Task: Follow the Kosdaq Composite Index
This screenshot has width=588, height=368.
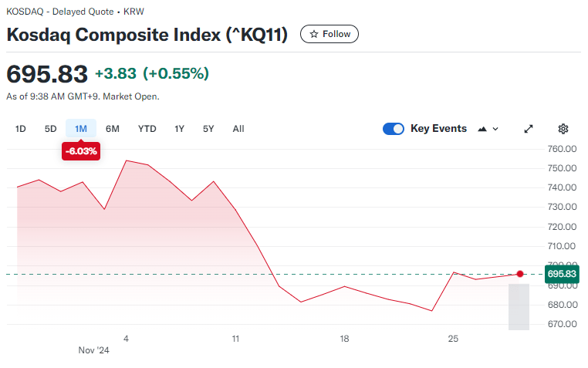Action: (329, 34)
